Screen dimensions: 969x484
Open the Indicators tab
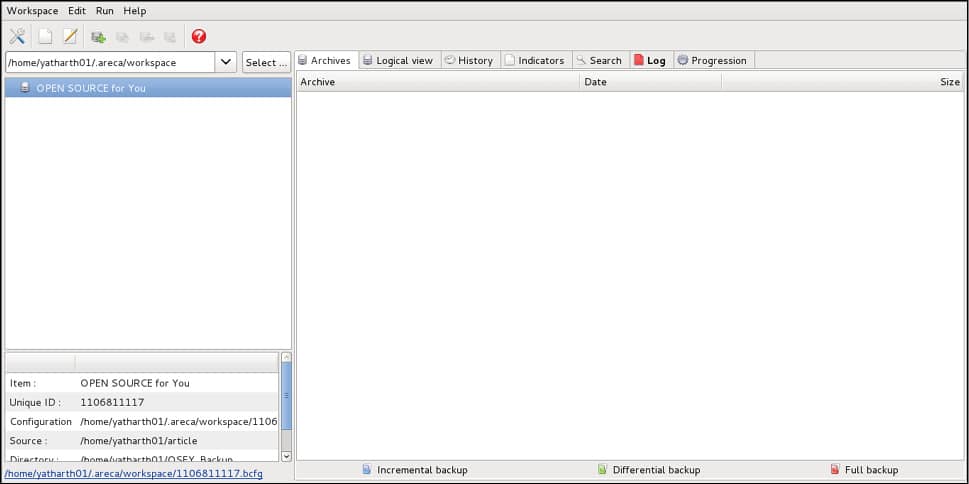click(x=535, y=60)
